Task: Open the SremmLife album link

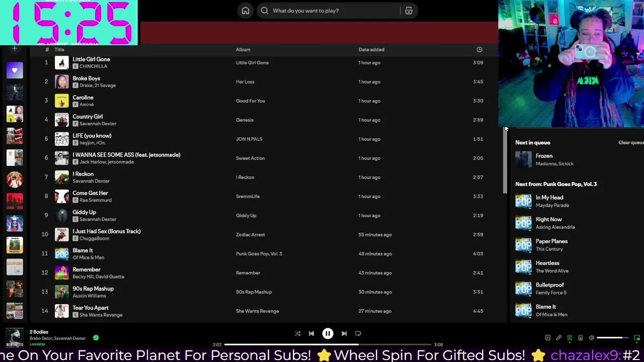Action: coord(248,196)
